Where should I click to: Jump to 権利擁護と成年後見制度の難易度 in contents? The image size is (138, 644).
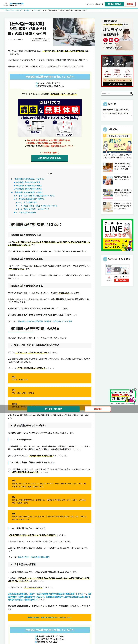(29, 189)
